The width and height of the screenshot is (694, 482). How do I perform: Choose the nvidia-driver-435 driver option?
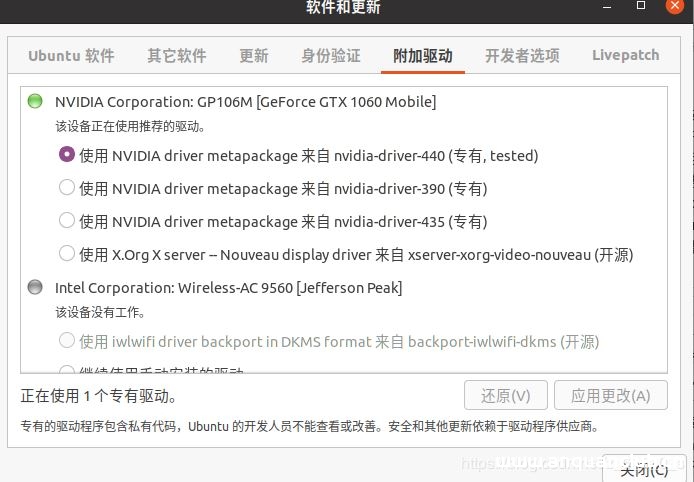tap(67, 221)
